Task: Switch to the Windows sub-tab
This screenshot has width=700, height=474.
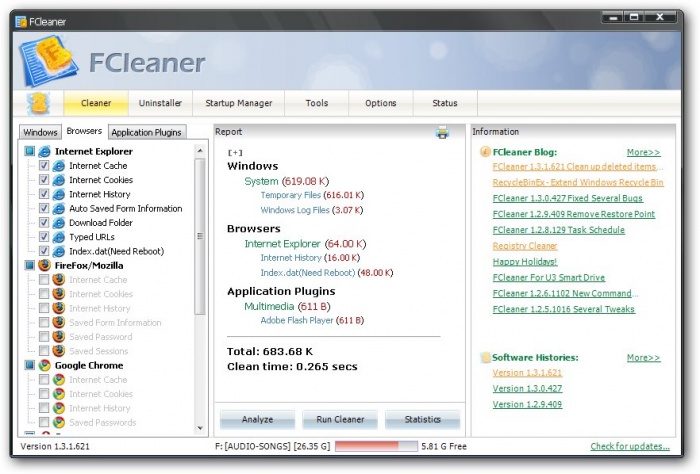Action: coord(40,133)
